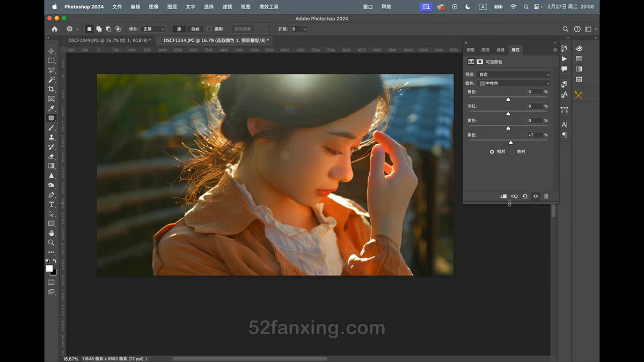Open the Comments panel icon
The height and width of the screenshot is (362, 644).
[564, 69]
